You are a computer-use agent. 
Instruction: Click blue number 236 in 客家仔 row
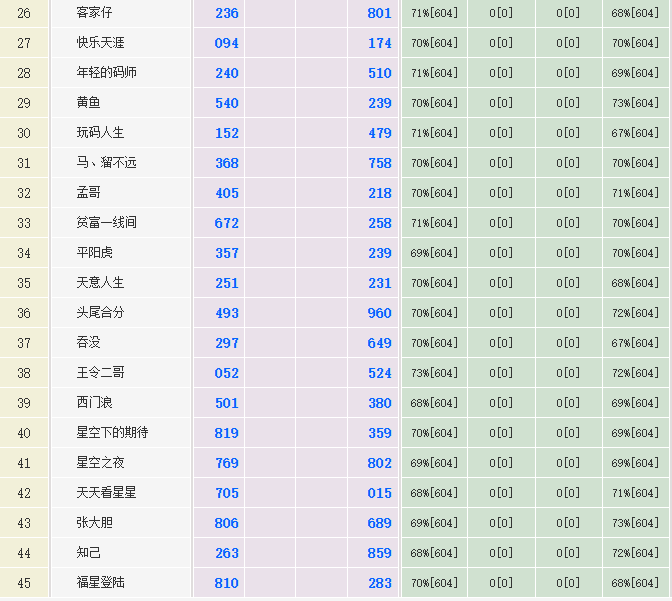click(x=227, y=13)
